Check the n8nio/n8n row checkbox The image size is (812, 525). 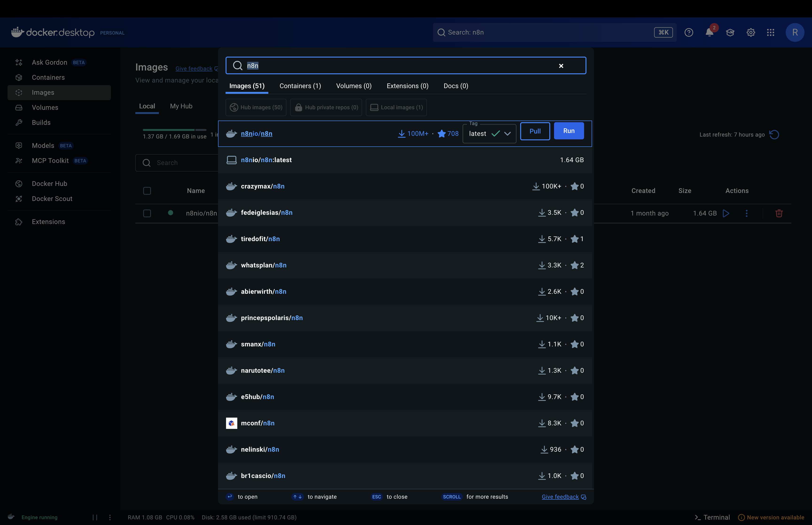pyautogui.click(x=147, y=213)
